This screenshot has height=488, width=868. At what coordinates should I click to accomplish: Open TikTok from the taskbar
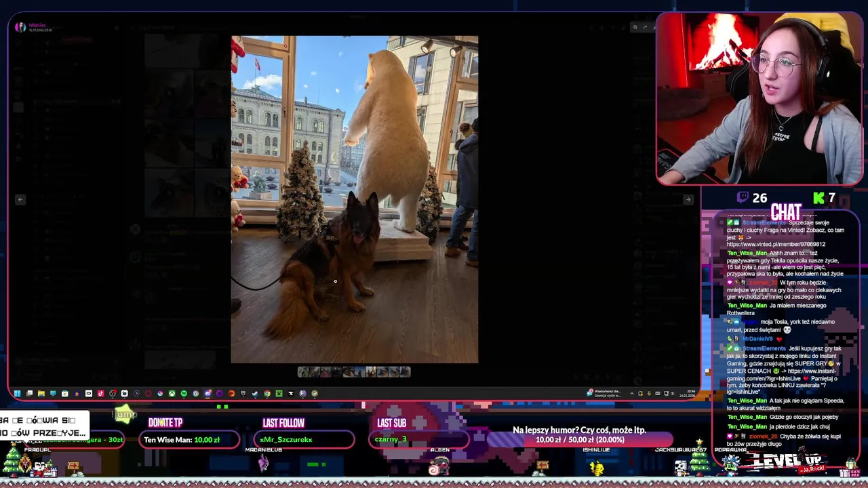100,393
